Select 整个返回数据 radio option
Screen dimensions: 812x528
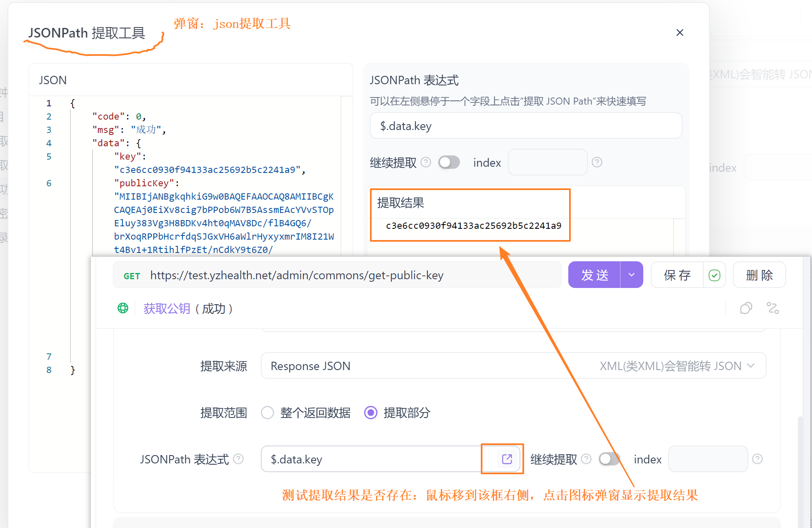pos(267,413)
